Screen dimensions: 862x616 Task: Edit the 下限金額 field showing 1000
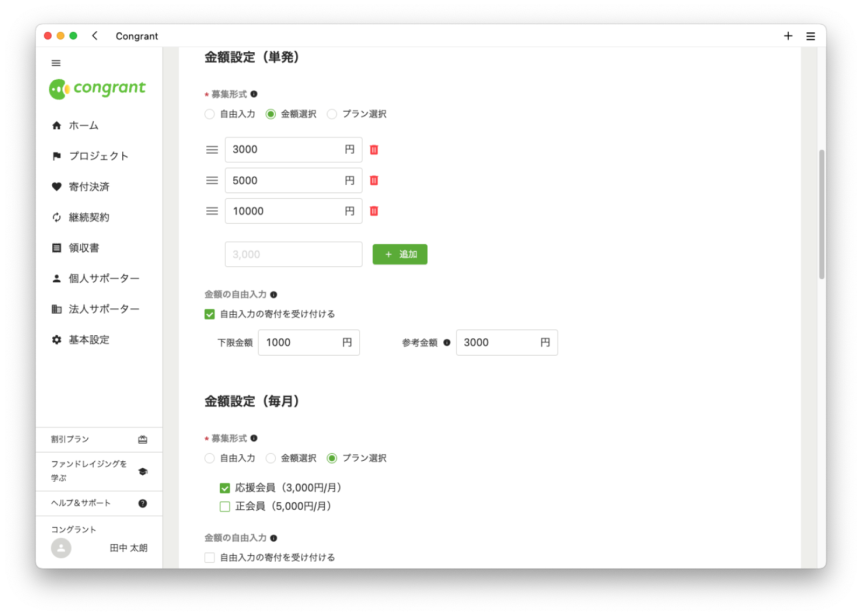309,343
